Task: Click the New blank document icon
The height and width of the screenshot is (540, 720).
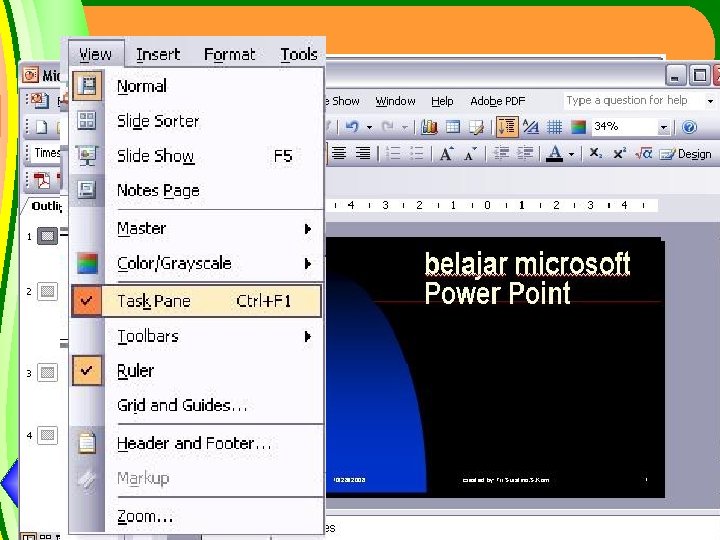Action: click(41, 127)
